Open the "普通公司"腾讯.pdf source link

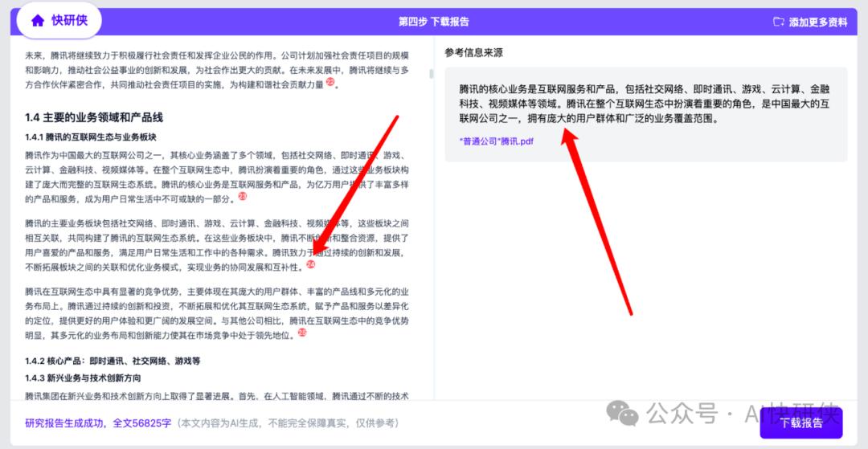coord(497,141)
